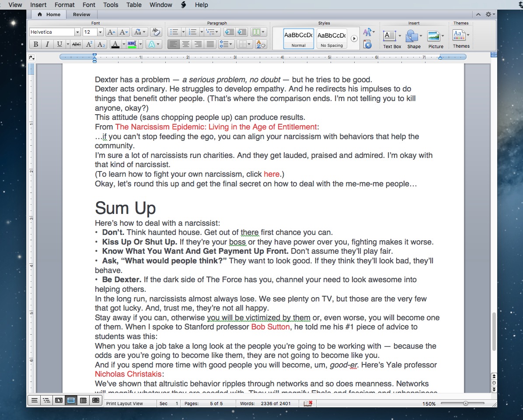Open the multilevel list dropdown

(212, 32)
